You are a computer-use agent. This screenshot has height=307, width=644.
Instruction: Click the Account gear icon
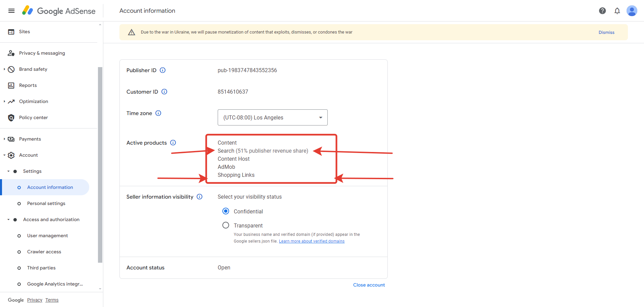coord(11,155)
